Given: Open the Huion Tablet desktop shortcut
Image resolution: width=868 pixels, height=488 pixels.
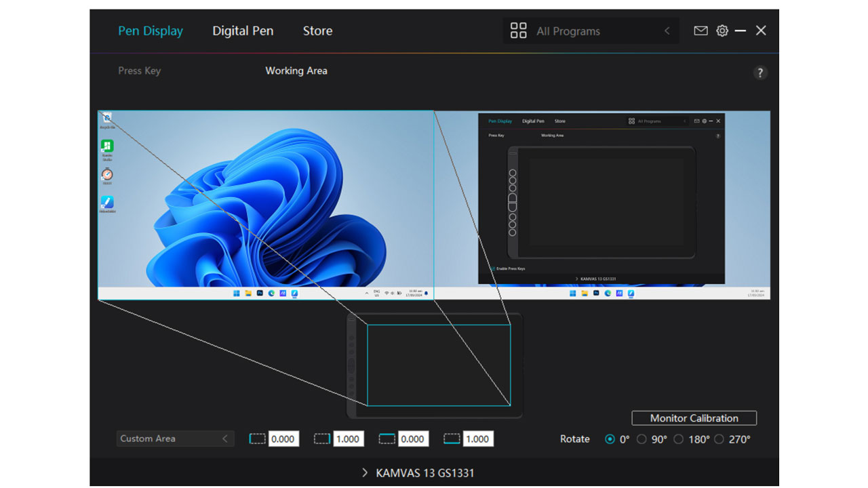Looking at the screenshot, I should pos(107,203).
